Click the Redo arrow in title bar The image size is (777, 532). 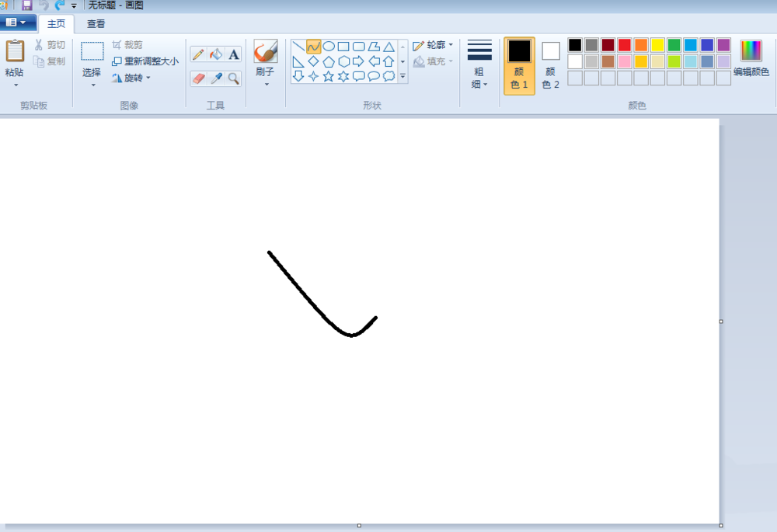point(60,5)
